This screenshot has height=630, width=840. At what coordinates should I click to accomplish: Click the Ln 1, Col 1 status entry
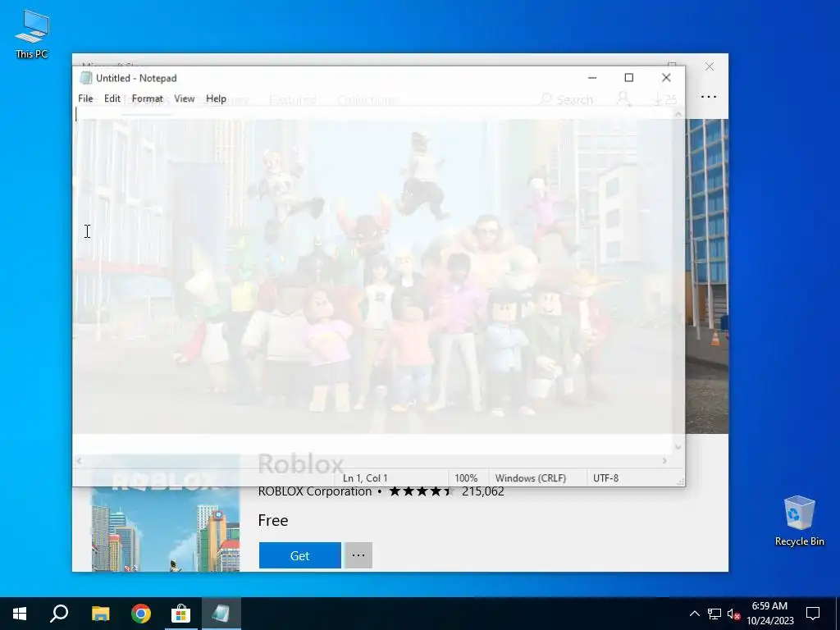click(x=365, y=478)
